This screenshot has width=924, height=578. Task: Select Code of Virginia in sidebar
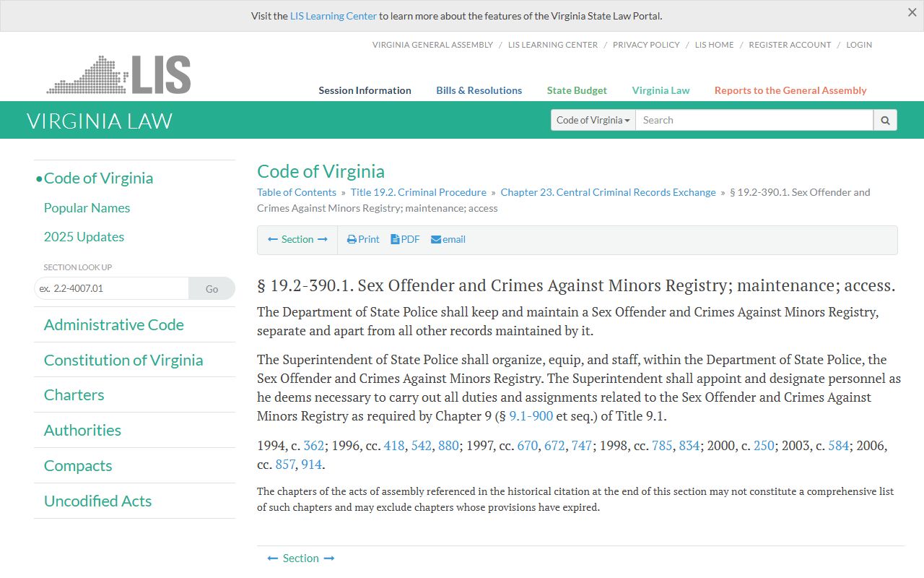coord(98,178)
